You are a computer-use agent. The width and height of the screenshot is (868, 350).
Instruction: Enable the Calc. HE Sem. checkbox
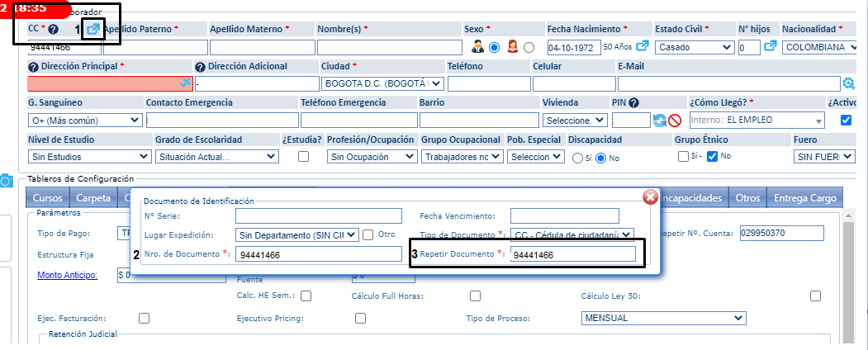click(x=306, y=296)
